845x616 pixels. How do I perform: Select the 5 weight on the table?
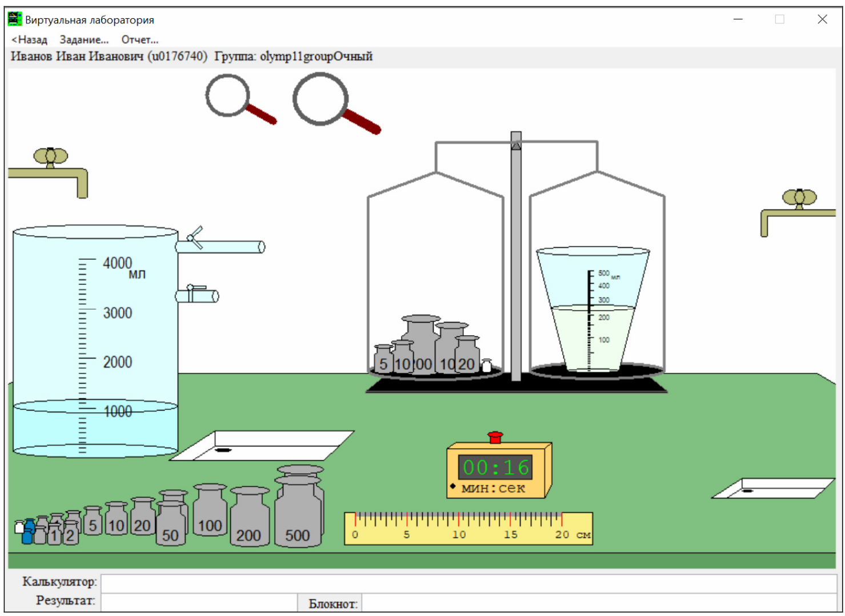[x=93, y=521]
